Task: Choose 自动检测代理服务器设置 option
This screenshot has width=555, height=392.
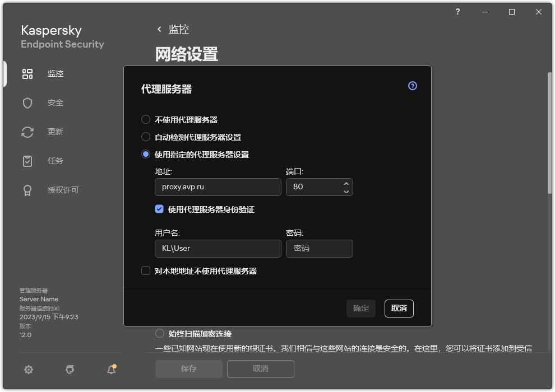Action: click(x=146, y=137)
